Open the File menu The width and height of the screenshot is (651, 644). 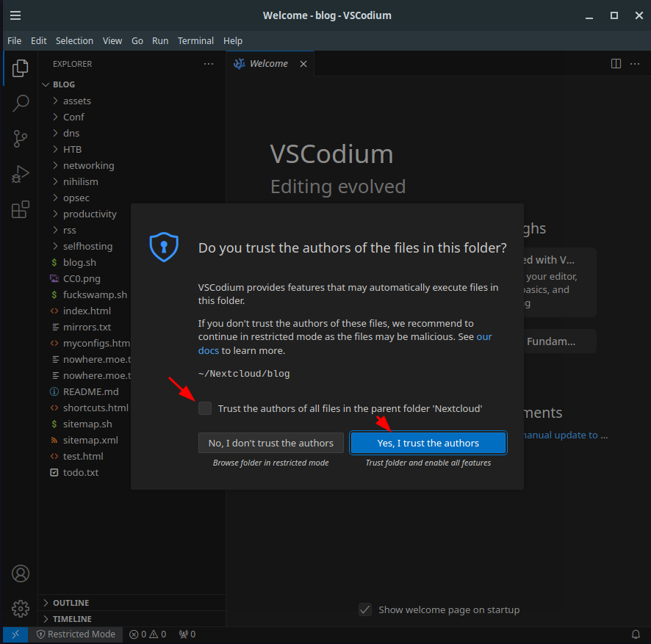(15, 40)
